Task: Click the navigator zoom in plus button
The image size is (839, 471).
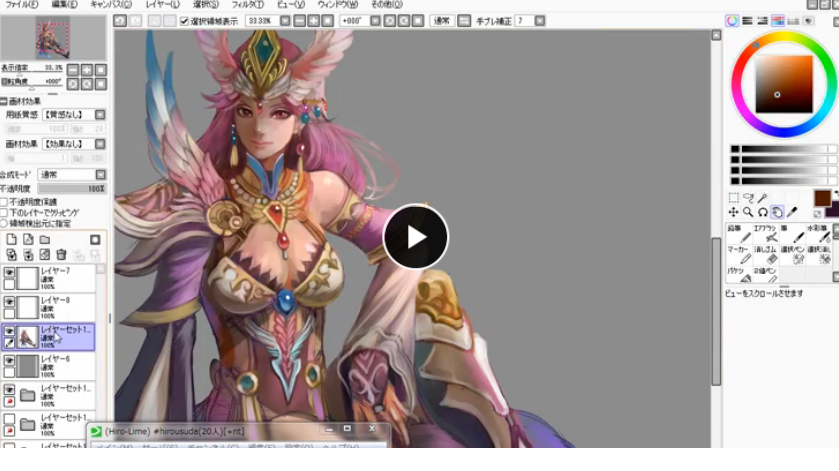Action: point(87,70)
